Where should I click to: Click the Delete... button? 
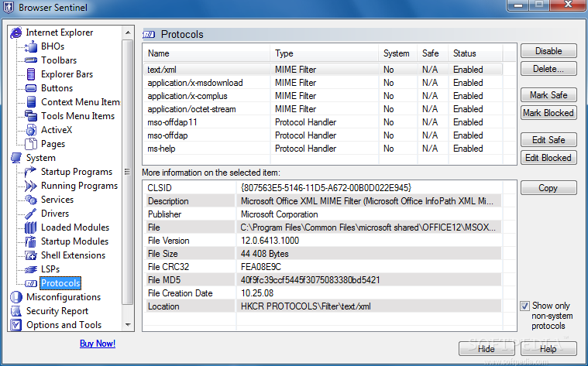pyautogui.click(x=548, y=69)
